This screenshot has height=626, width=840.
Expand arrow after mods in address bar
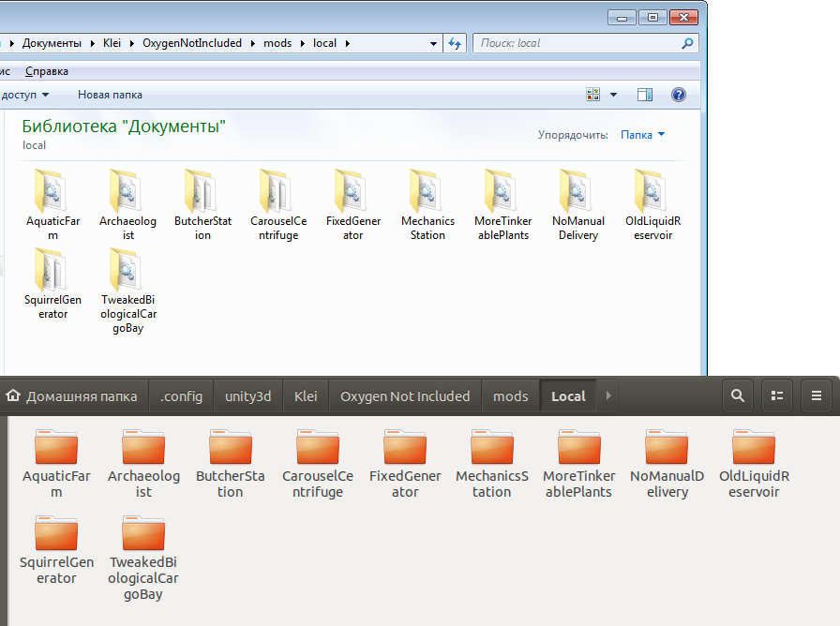click(x=302, y=43)
